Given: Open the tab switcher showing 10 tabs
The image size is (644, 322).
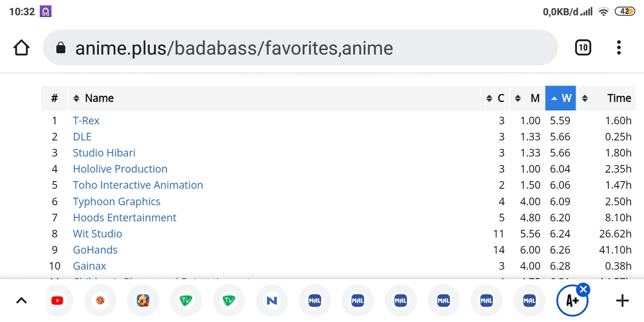Looking at the screenshot, I should (583, 48).
